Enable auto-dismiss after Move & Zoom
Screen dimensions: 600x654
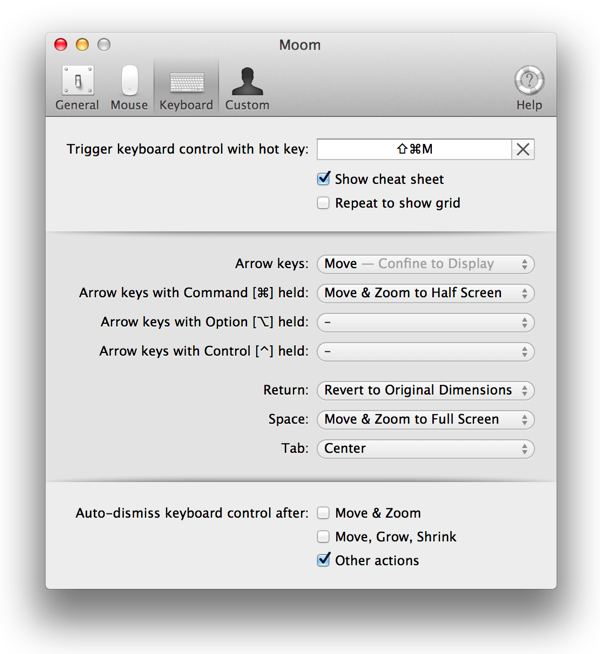click(323, 513)
